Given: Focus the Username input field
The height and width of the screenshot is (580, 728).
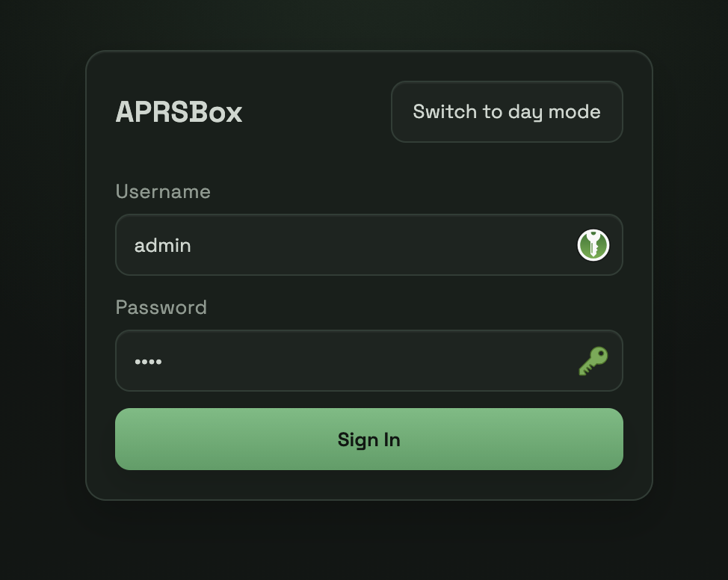Looking at the screenshot, I should tap(369, 244).
